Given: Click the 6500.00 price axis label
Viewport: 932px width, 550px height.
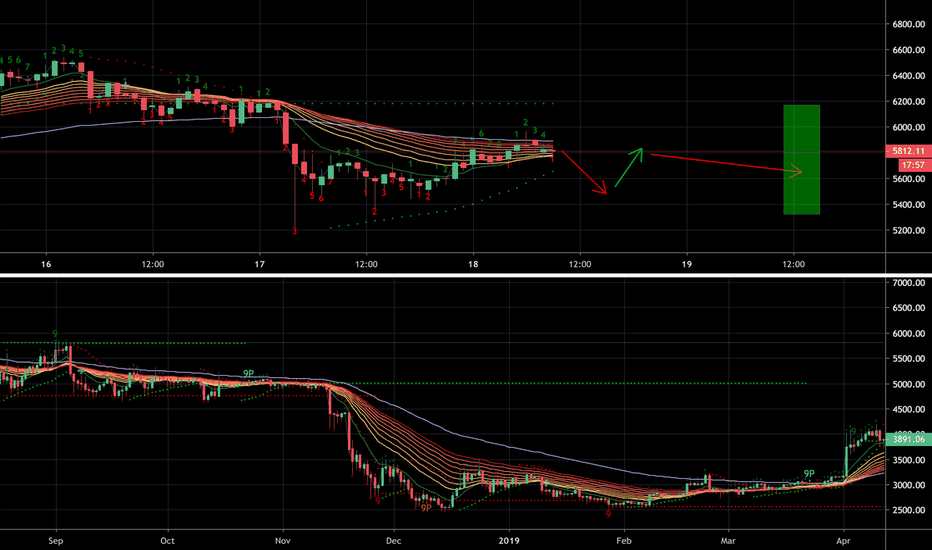Looking at the screenshot, I should tap(908, 308).
